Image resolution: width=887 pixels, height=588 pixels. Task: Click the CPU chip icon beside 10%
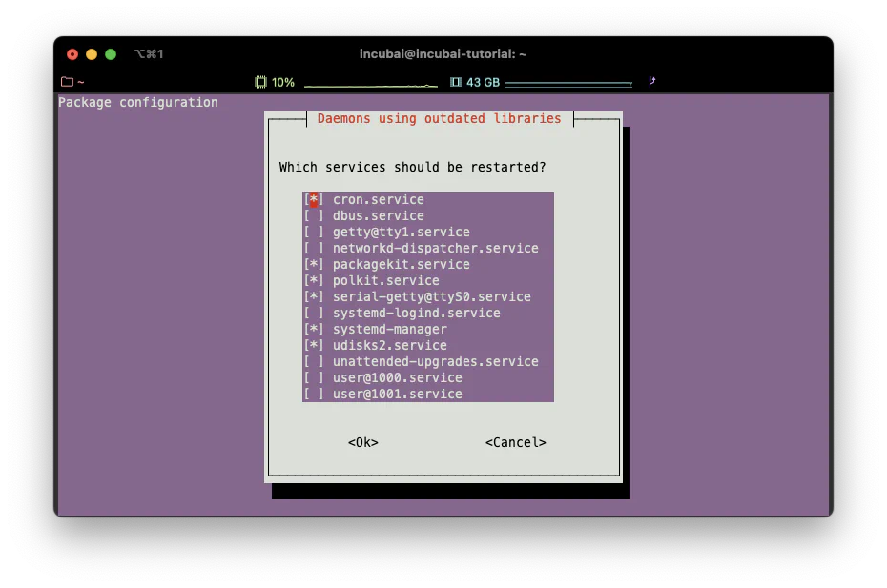(x=260, y=82)
